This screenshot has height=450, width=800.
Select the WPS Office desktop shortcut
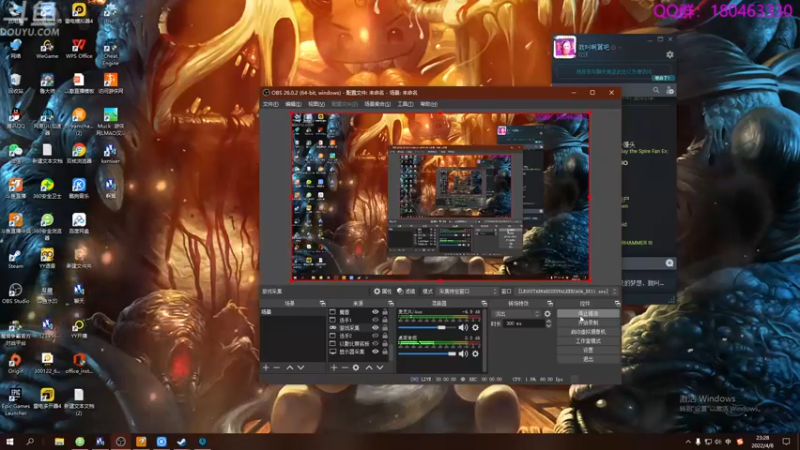pyautogui.click(x=79, y=49)
